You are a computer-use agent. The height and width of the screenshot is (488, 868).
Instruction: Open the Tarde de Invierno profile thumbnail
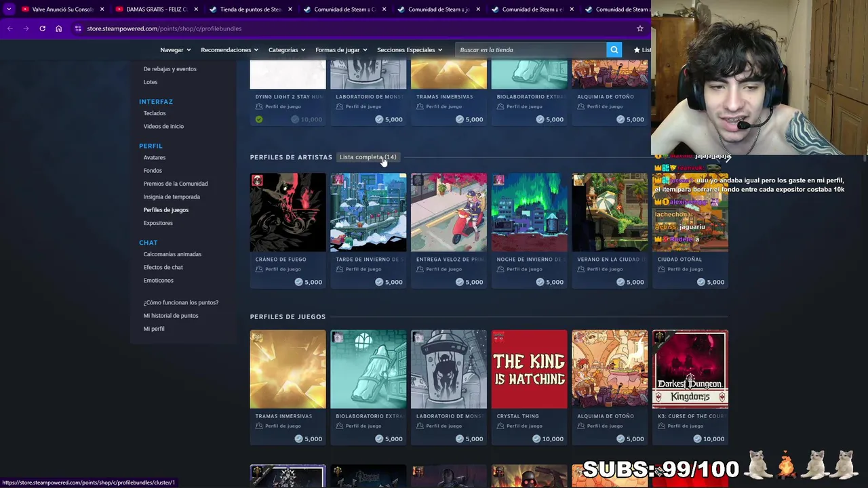[x=368, y=213]
